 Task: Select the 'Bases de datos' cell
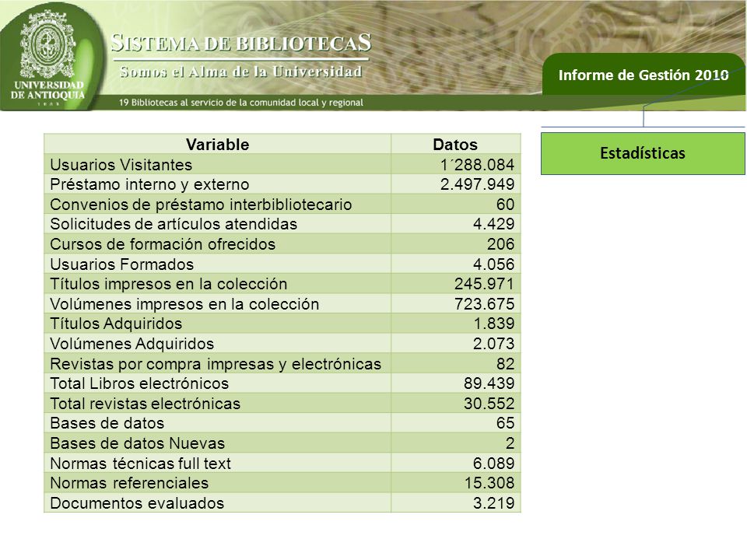coord(218,423)
